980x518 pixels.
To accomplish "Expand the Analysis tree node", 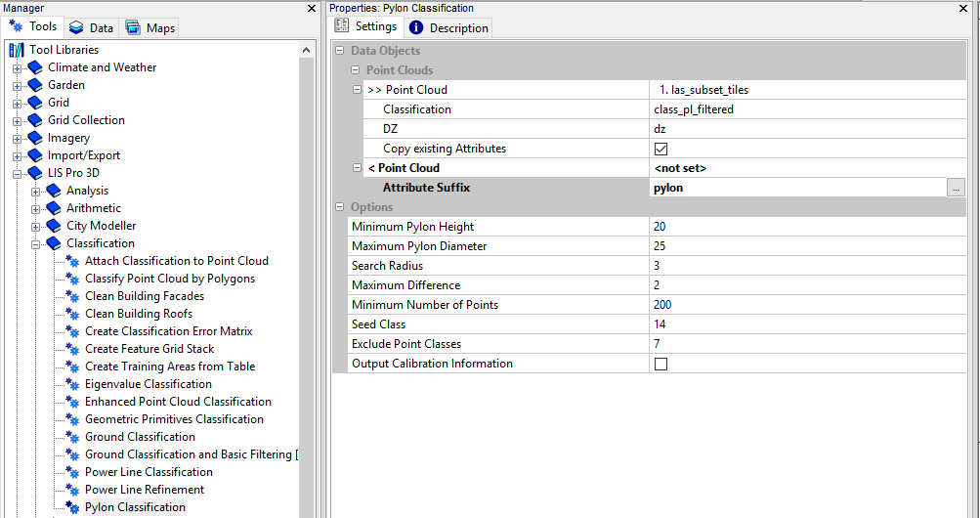I will (35, 192).
